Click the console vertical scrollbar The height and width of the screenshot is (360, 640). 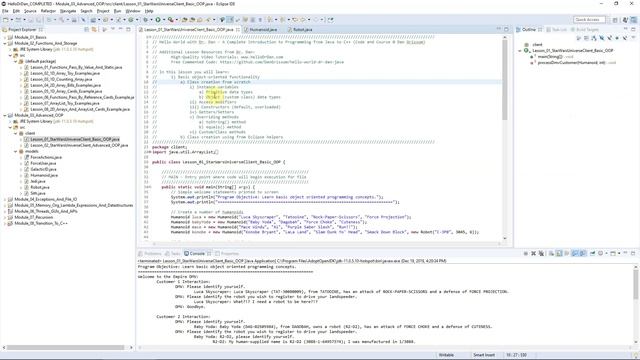(636, 284)
